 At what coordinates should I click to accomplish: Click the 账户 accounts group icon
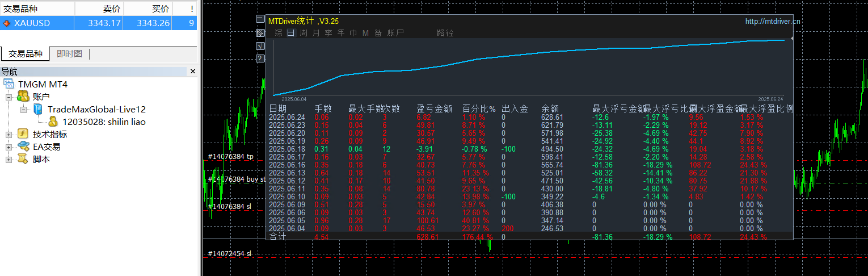[23, 97]
